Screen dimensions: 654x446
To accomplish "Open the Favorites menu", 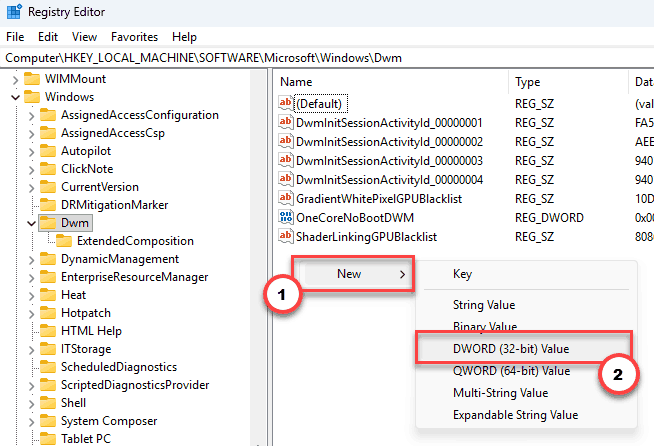I will [134, 37].
